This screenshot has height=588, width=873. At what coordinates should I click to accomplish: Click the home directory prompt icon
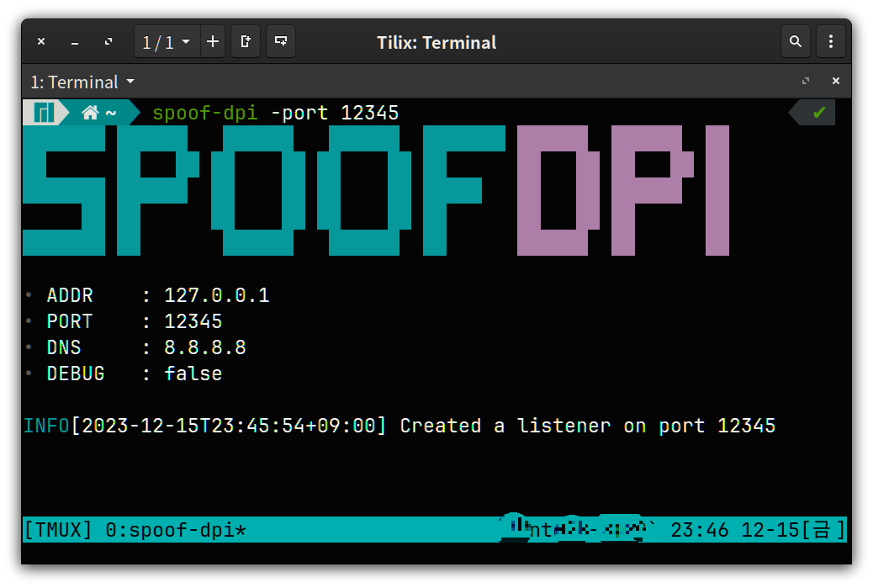(x=90, y=113)
